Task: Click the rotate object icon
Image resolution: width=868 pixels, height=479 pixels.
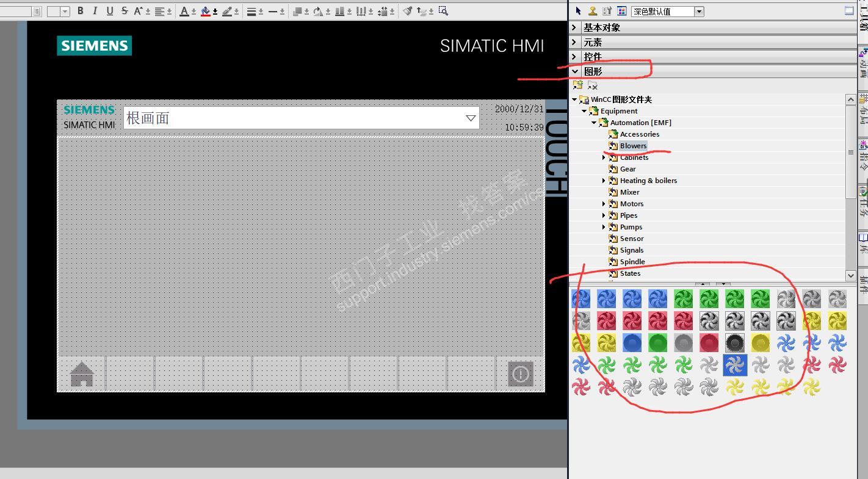Action: [318, 11]
